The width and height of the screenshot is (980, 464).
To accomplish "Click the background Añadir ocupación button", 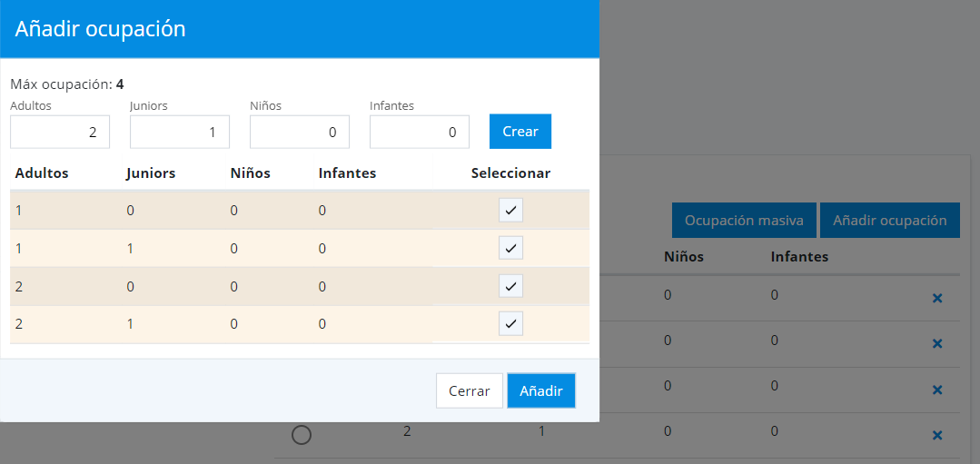I will click(890, 221).
